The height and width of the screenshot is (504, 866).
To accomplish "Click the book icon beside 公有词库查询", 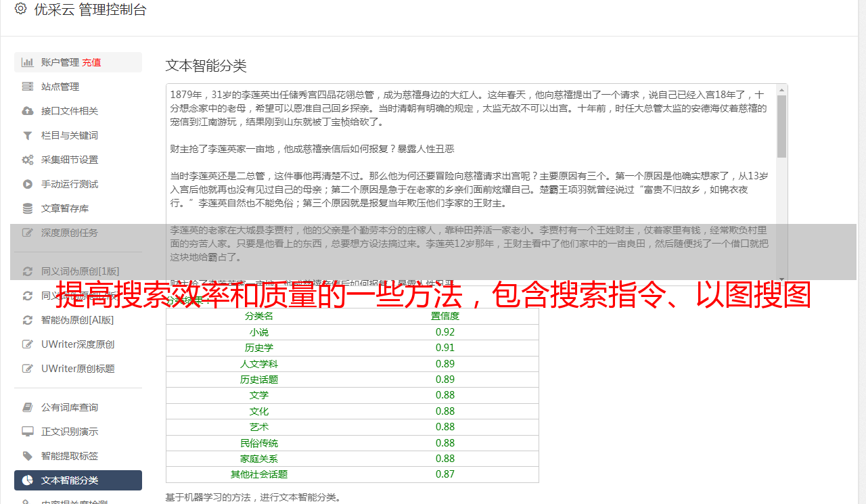I will pyautogui.click(x=28, y=407).
